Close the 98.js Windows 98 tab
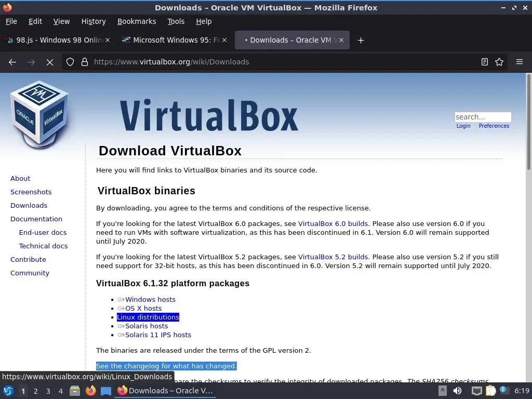This screenshot has height=399, width=532. pos(107,40)
